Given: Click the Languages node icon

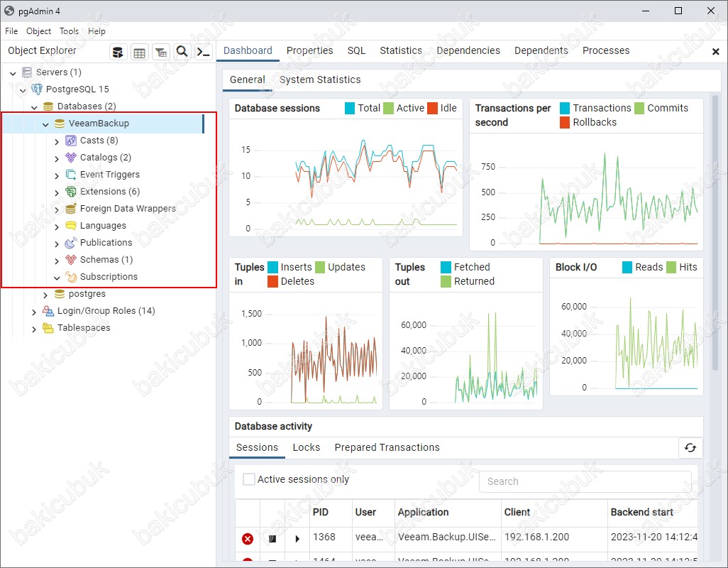Looking at the screenshot, I should [x=70, y=226].
